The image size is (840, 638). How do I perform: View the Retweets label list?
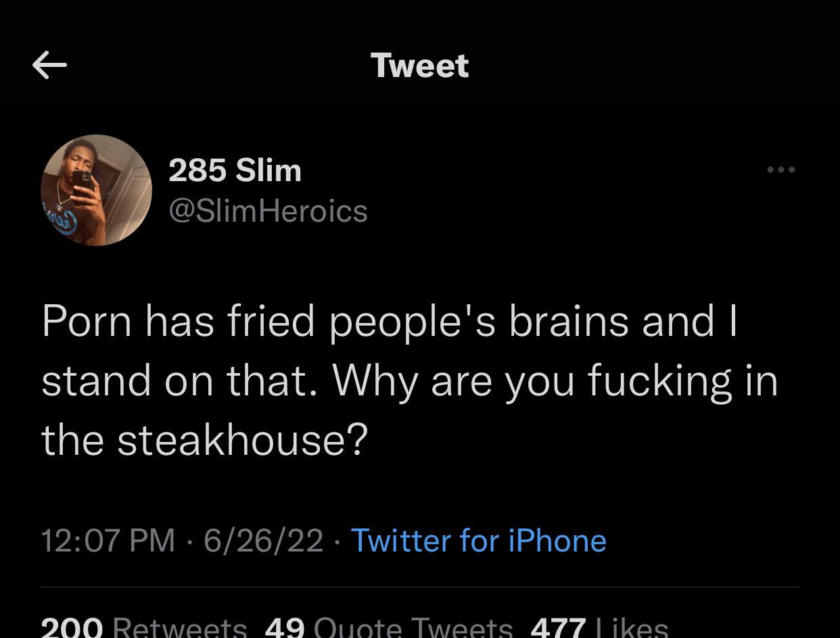pos(179,629)
